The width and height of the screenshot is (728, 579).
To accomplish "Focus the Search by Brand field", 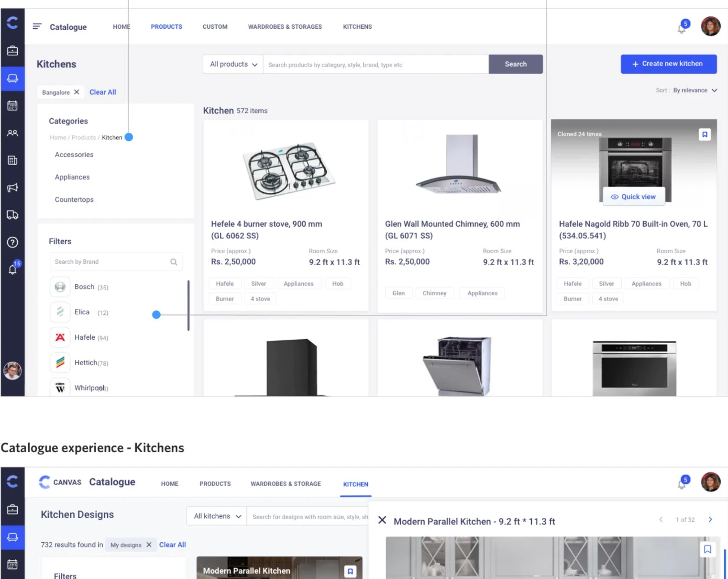I will 116,262.
